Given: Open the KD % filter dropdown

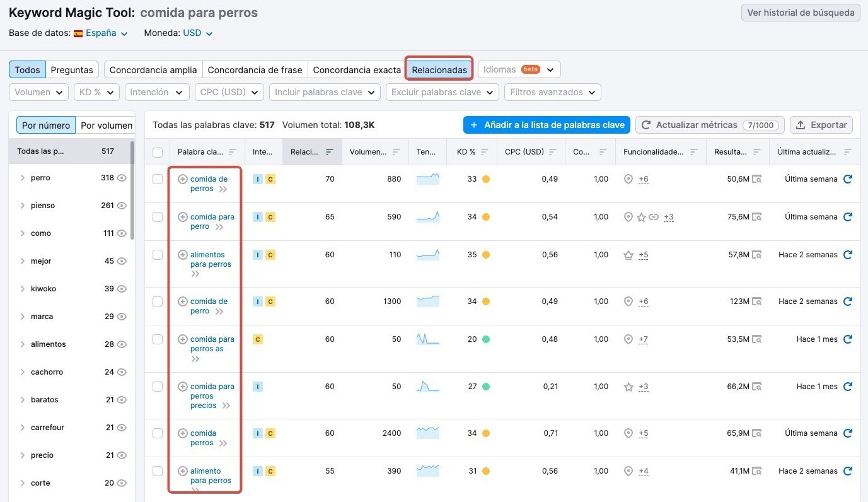Looking at the screenshot, I should 96,92.
